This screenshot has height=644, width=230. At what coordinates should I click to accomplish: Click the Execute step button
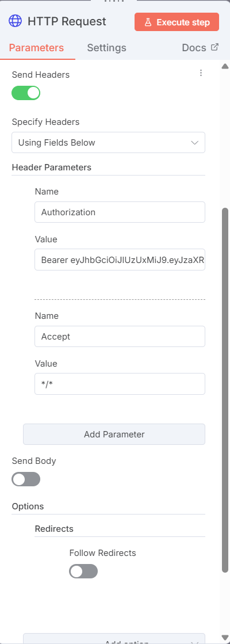click(x=177, y=22)
